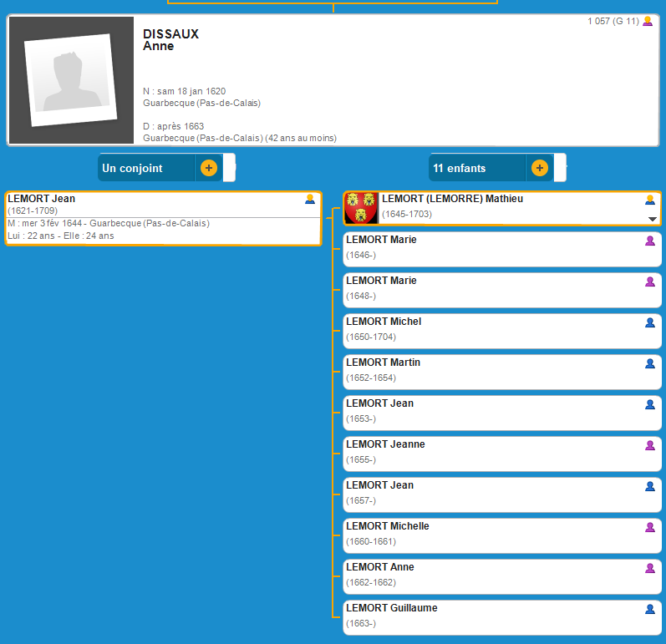Click the plus icon next to 11 enfants
Screen dimensions: 666x644
[540, 168]
